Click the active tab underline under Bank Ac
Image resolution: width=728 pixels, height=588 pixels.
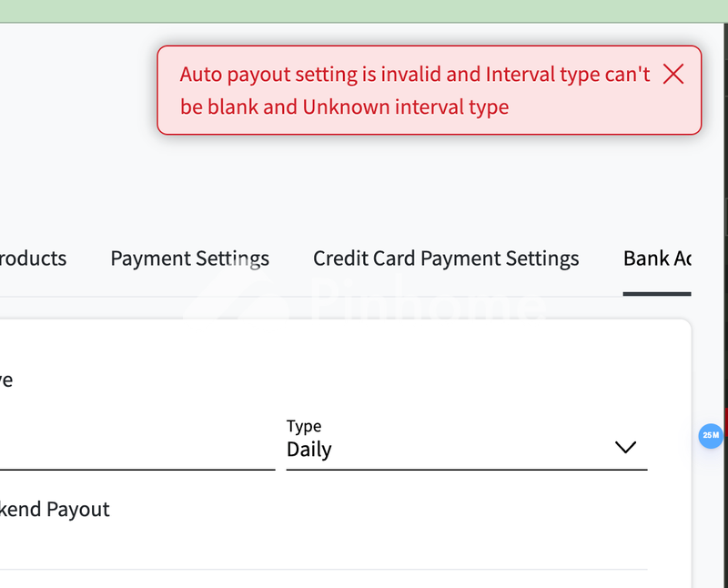click(657, 293)
